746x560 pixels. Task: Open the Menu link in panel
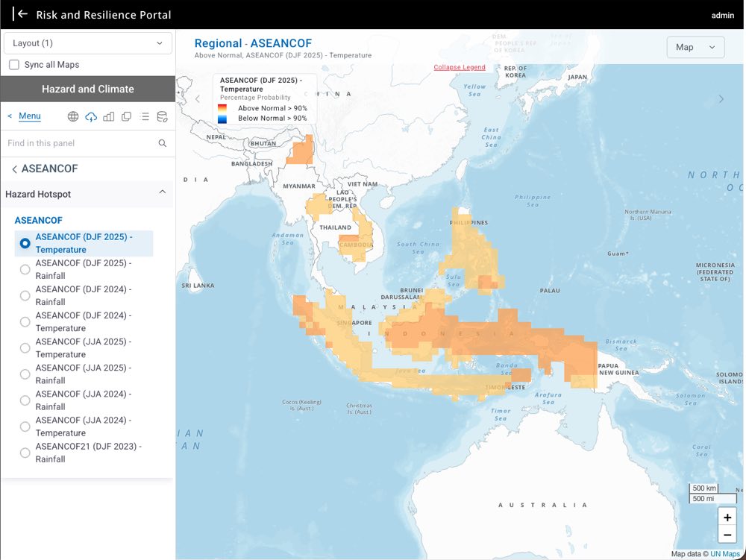coord(30,116)
